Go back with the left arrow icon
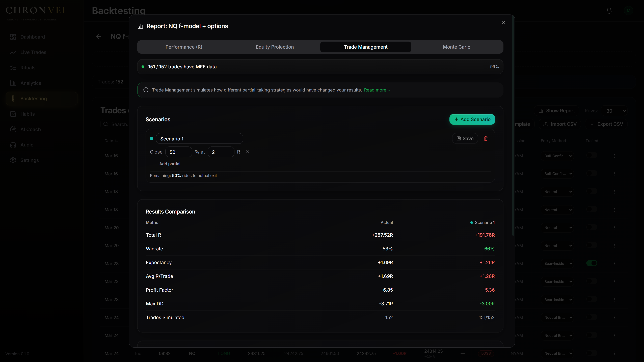 tap(98, 37)
